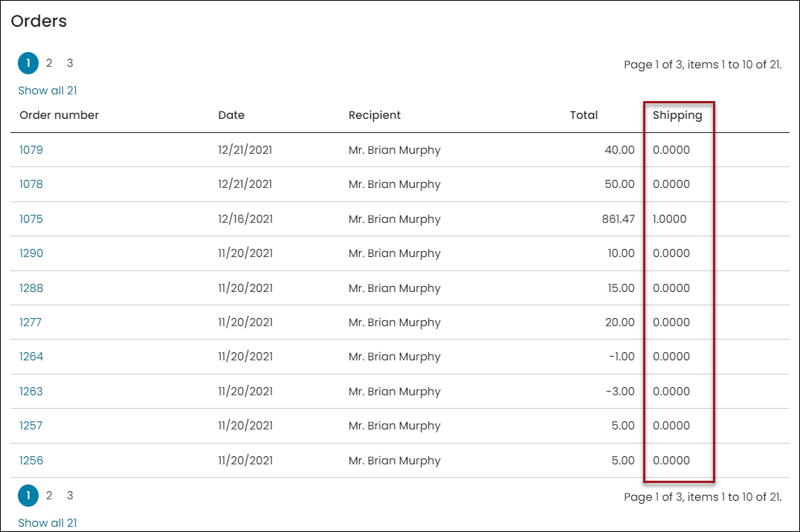Go to page 3 in top pager

coord(70,63)
